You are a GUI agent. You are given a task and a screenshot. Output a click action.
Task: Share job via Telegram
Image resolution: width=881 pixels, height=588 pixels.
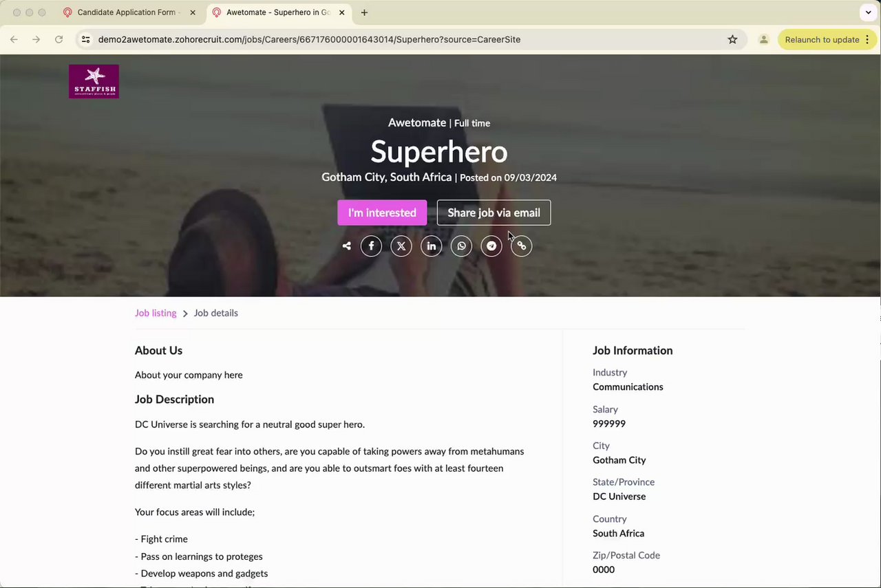click(491, 246)
